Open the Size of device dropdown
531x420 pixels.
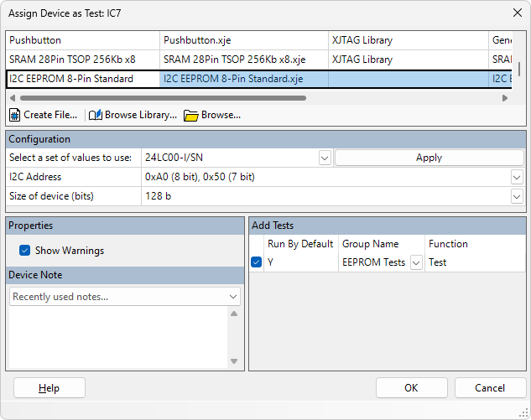[x=517, y=196]
